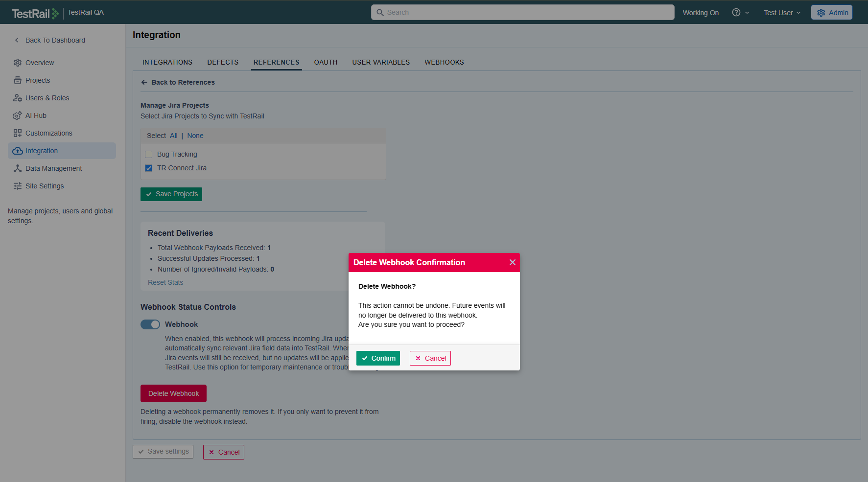This screenshot has height=482, width=868.
Task: Open the Test User dropdown
Action: point(782,13)
